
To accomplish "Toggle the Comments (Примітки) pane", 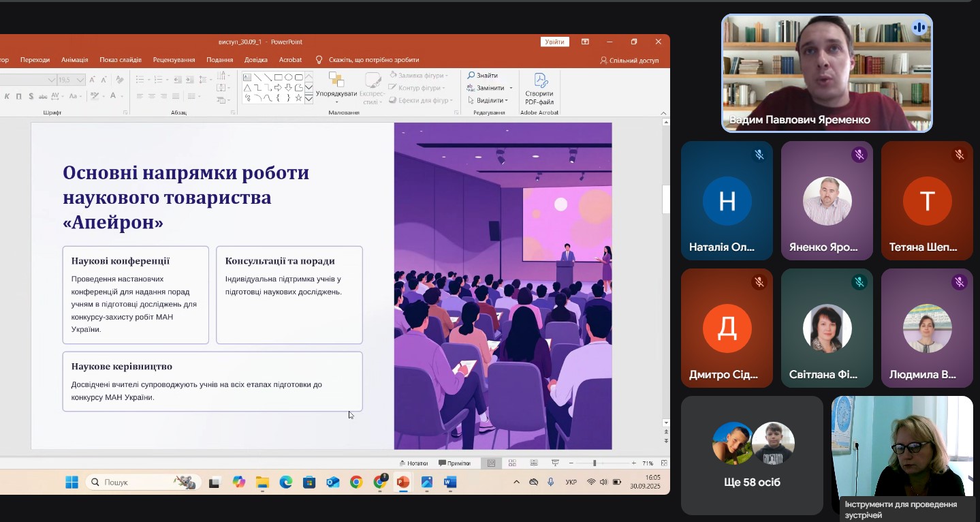I will (454, 463).
